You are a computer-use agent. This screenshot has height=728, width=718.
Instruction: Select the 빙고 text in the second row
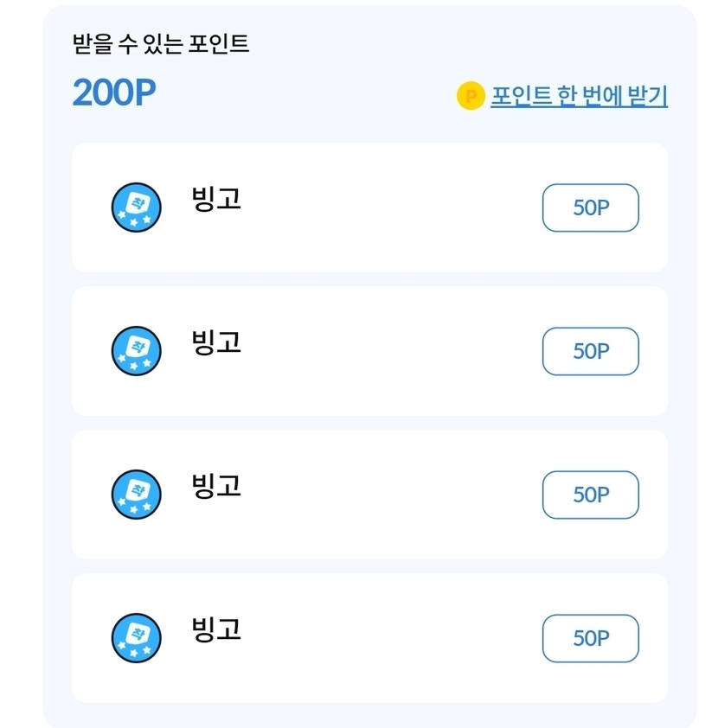point(216,343)
